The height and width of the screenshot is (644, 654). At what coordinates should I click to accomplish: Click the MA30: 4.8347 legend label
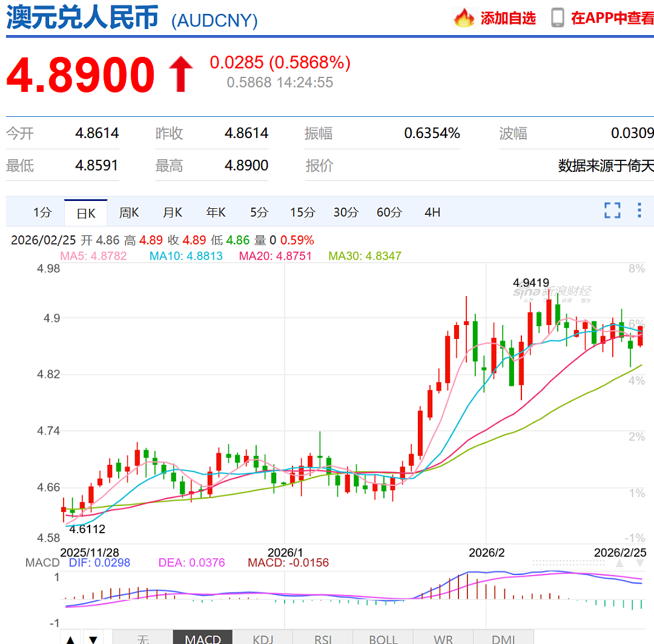[x=365, y=256]
